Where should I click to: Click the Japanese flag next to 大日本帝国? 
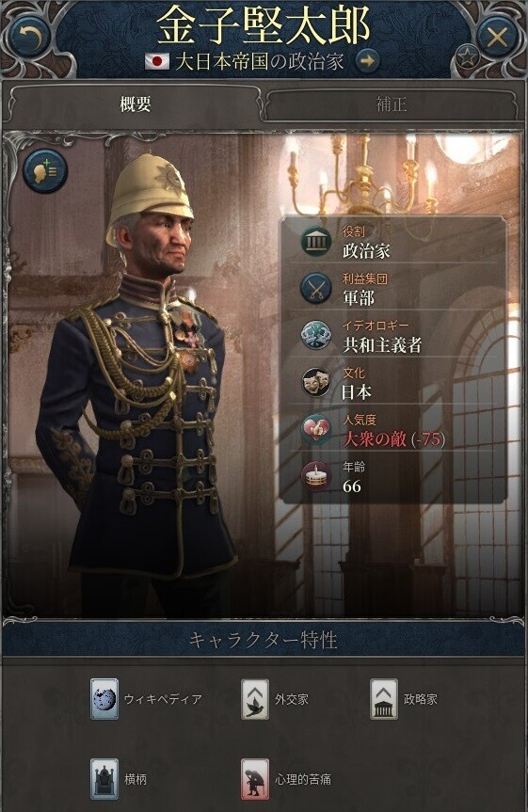157,62
